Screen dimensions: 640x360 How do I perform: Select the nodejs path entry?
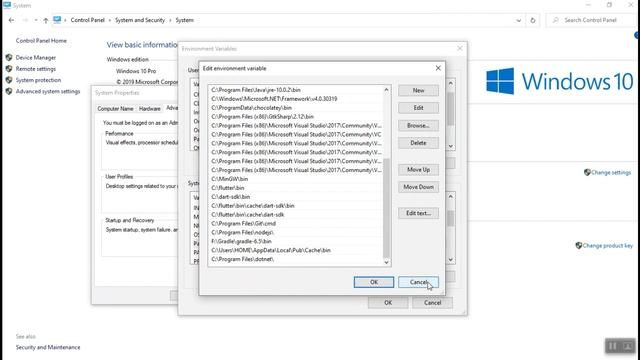click(x=296, y=233)
